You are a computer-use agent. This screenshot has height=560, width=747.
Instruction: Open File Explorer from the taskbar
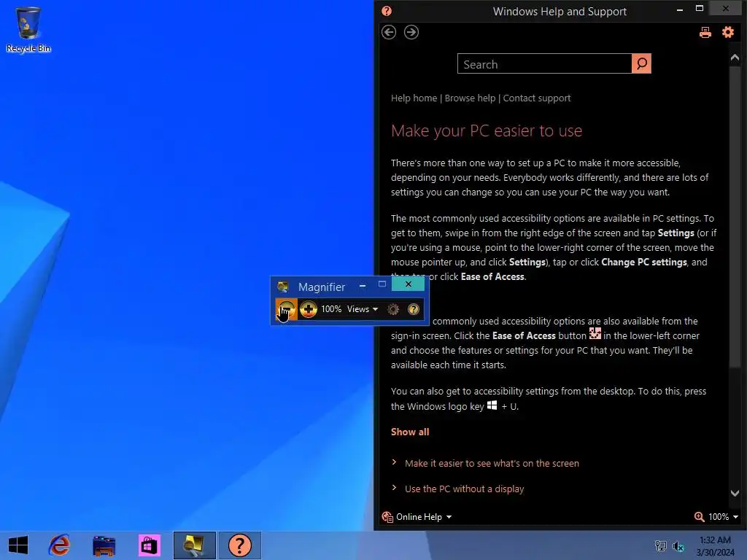pyautogui.click(x=104, y=545)
